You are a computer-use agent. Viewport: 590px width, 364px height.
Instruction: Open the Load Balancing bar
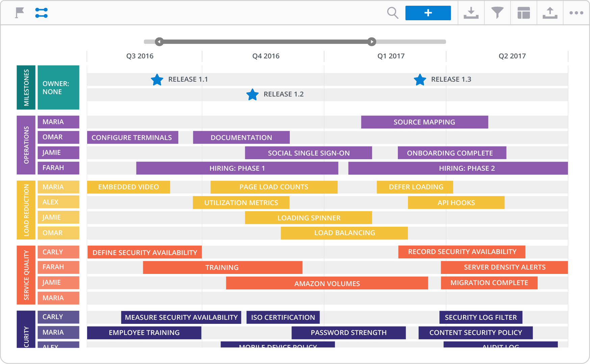click(344, 233)
